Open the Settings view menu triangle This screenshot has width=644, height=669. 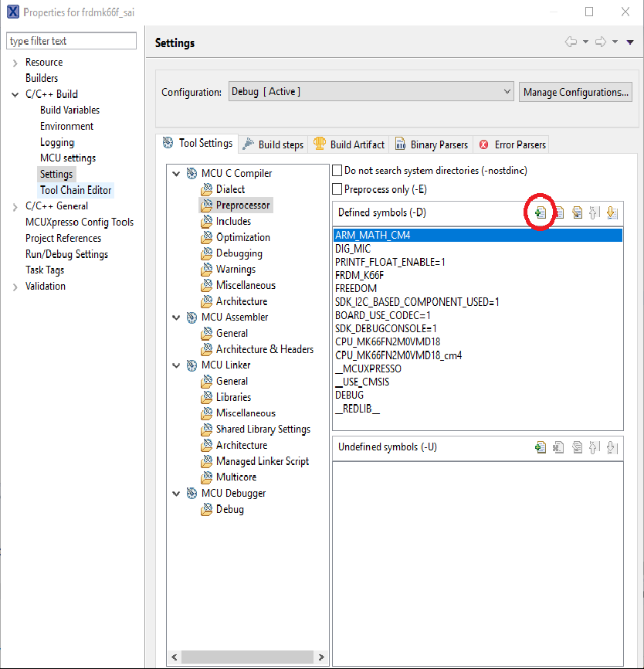click(x=630, y=42)
